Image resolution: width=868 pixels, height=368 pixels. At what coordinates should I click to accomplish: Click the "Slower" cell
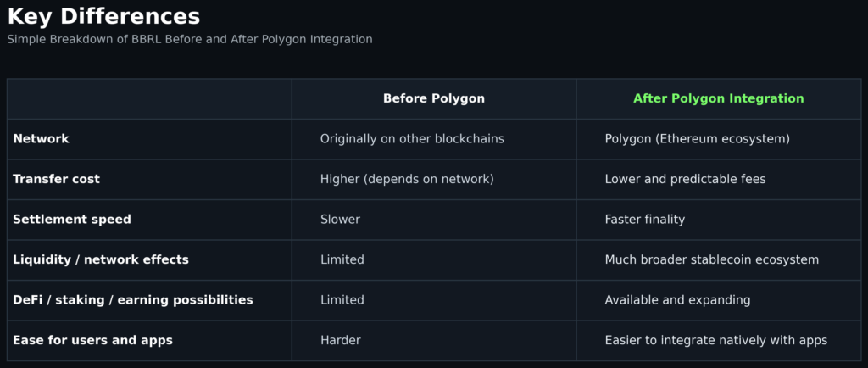coord(340,219)
